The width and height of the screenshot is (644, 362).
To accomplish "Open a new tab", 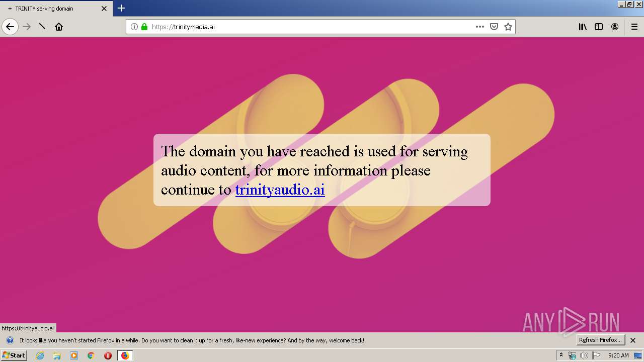I will (121, 8).
